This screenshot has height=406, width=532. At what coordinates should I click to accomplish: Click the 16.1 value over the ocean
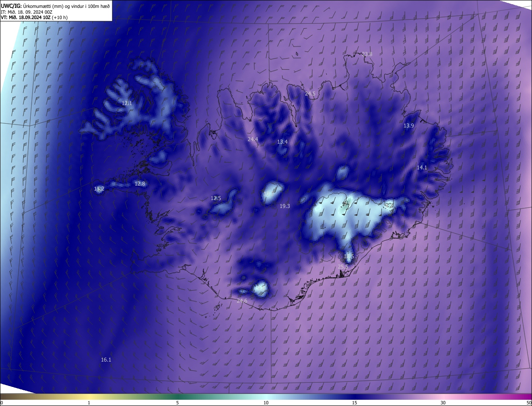coord(106,360)
